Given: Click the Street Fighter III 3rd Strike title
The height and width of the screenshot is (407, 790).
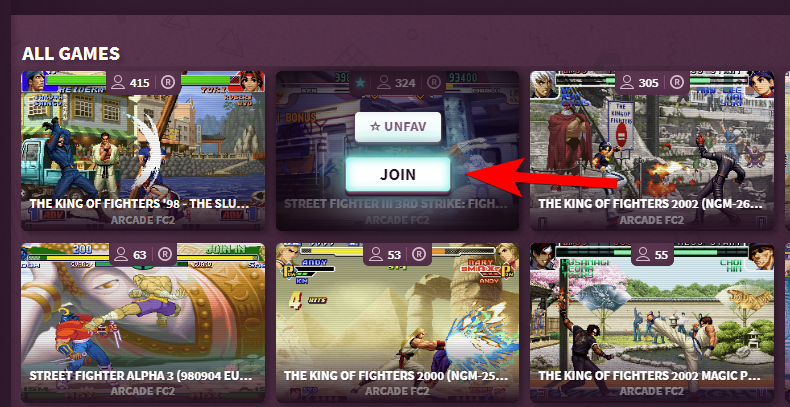Looking at the screenshot, I should [x=396, y=204].
